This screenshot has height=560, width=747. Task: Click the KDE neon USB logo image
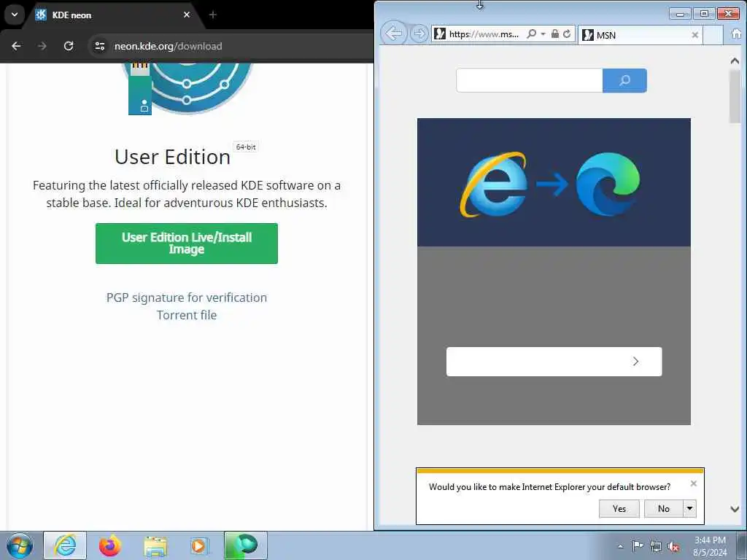187,88
